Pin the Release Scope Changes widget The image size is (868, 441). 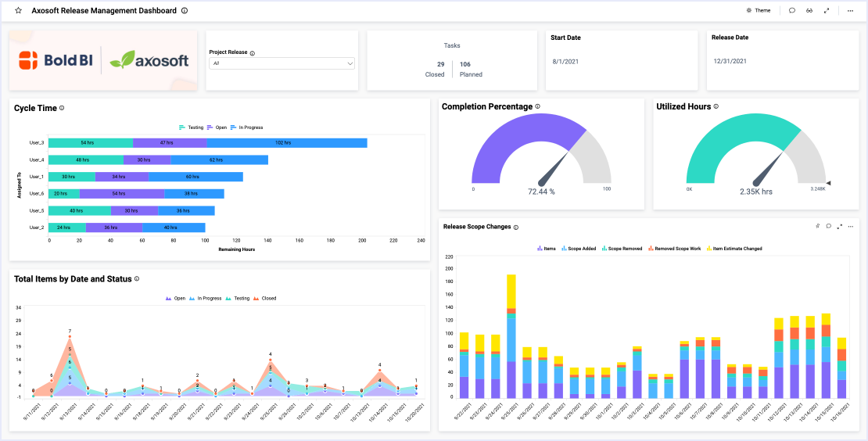pyautogui.click(x=817, y=226)
